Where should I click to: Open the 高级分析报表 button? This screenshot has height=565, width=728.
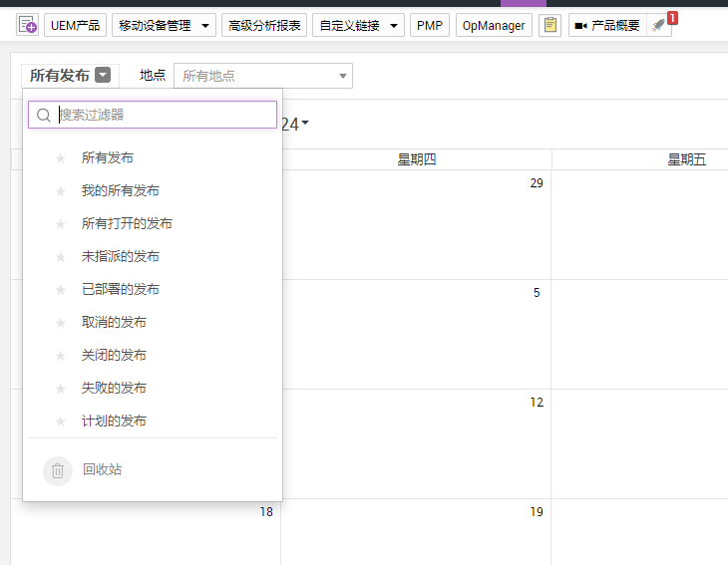tap(264, 25)
